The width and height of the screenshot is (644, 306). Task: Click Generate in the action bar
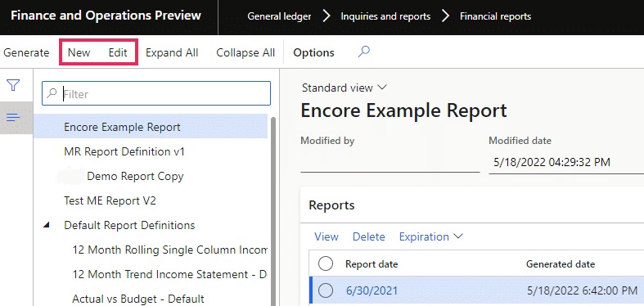tap(26, 52)
